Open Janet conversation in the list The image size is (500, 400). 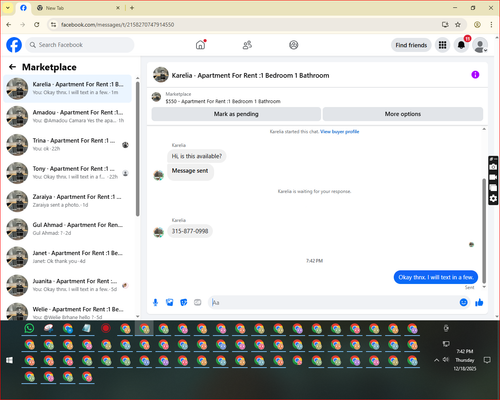[68, 257]
